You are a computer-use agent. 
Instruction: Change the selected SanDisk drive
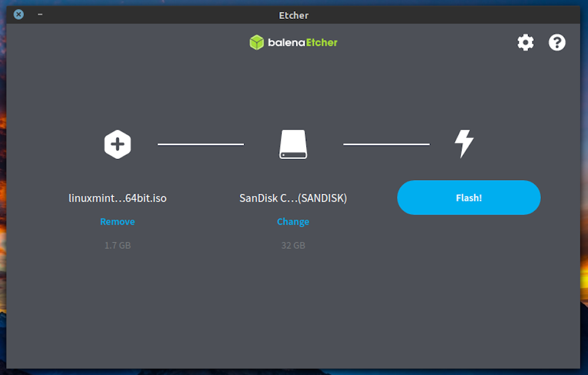point(293,222)
